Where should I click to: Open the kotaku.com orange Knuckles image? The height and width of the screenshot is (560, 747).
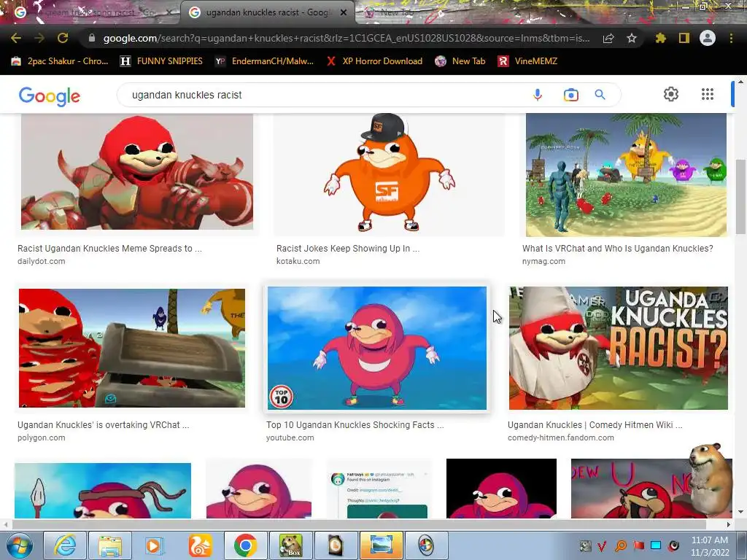click(389, 174)
